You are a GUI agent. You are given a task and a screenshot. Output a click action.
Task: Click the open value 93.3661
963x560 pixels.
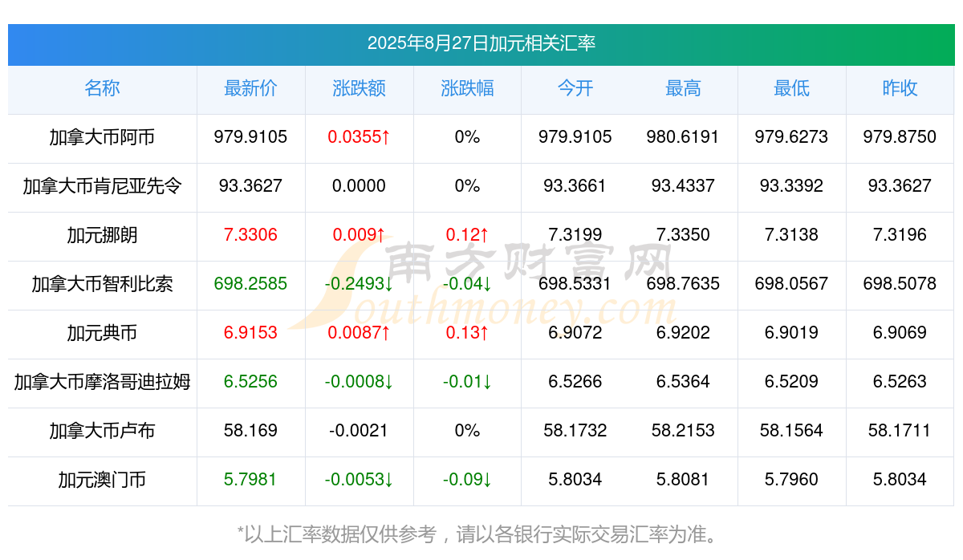coord(575,186)
